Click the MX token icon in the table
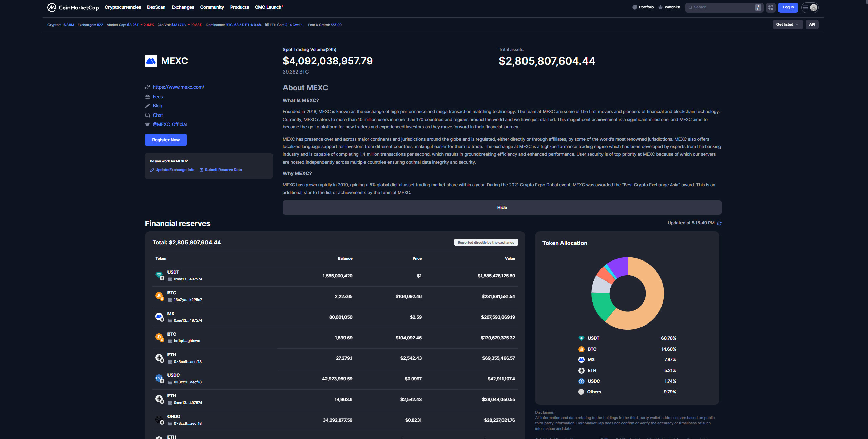868x439 pixels. tap(159, 317)
